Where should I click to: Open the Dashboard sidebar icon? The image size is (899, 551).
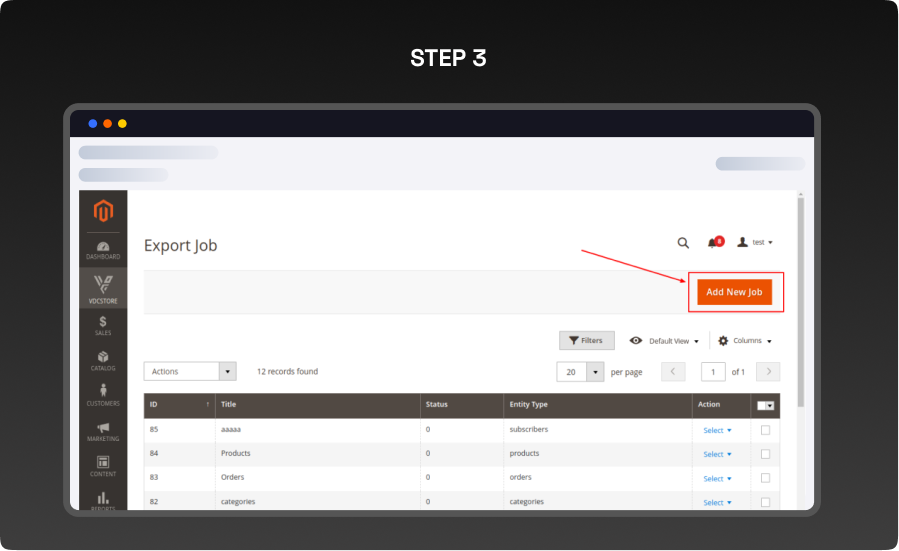[103, 250]
